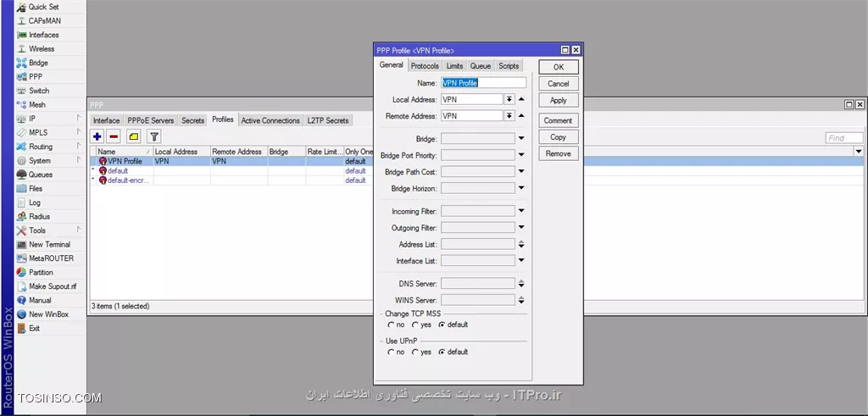Collapse the Remote Address field with up arrow
The image size is (868, 416).
click(x=521, y=116)
